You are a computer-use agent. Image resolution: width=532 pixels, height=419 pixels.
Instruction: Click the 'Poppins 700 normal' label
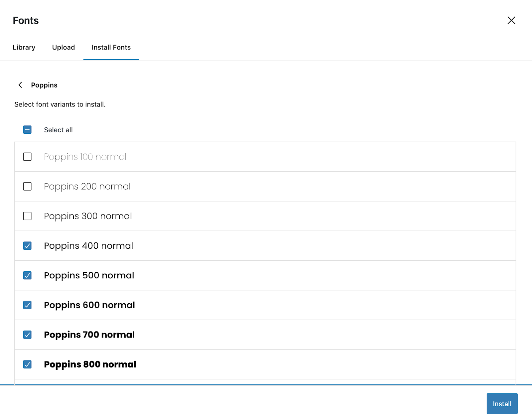pos(89,335)
